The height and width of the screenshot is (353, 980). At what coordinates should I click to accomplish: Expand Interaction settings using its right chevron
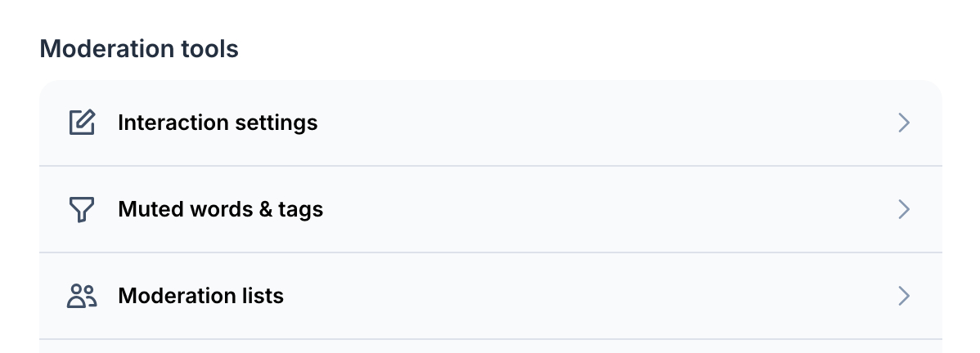[x=903, y=123]
